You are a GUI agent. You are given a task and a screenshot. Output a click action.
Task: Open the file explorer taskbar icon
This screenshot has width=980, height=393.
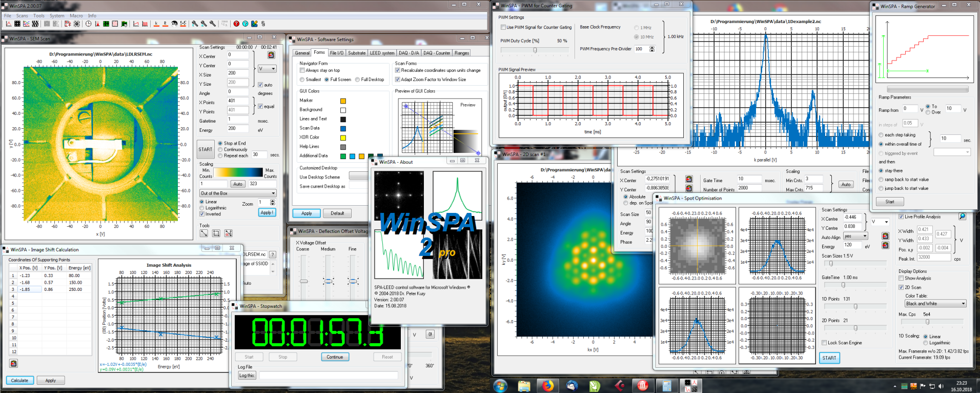524,385
